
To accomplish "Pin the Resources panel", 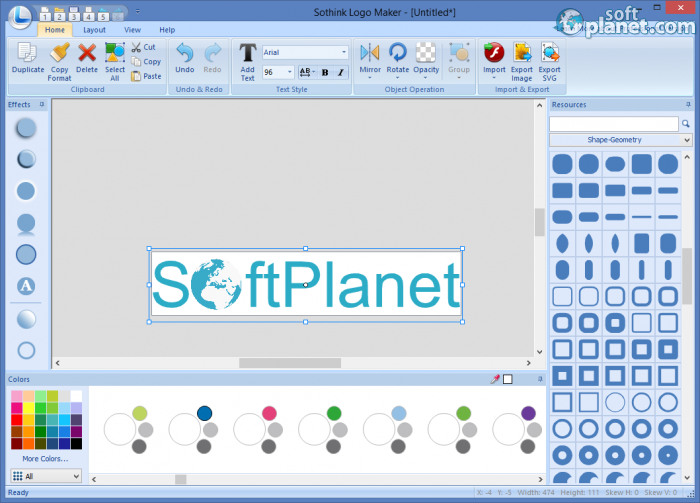I will (x=688, y=104).
